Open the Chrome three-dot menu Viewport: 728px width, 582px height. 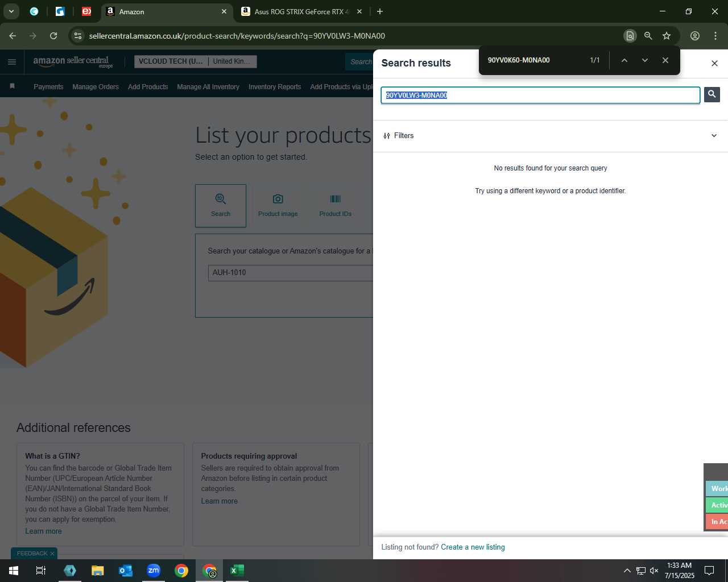pos(715,36)
